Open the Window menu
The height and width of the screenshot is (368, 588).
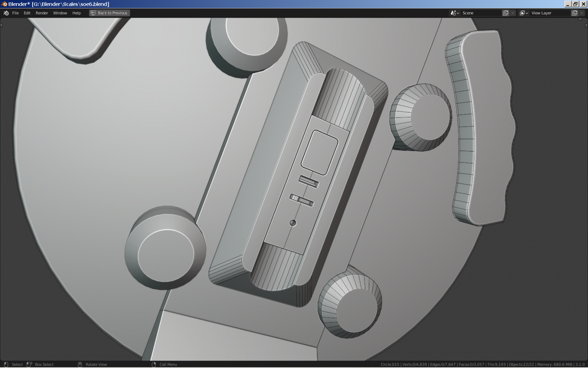click(x=60, y=13)
